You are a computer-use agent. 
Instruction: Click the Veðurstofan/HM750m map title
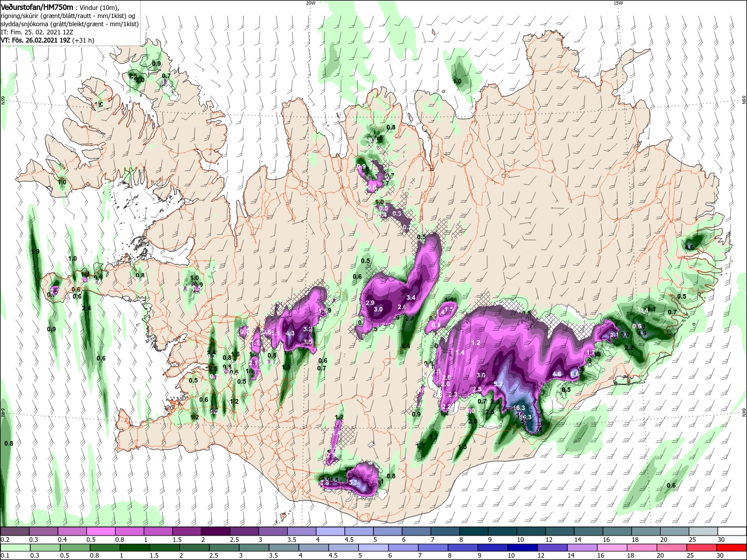[37, 6]
